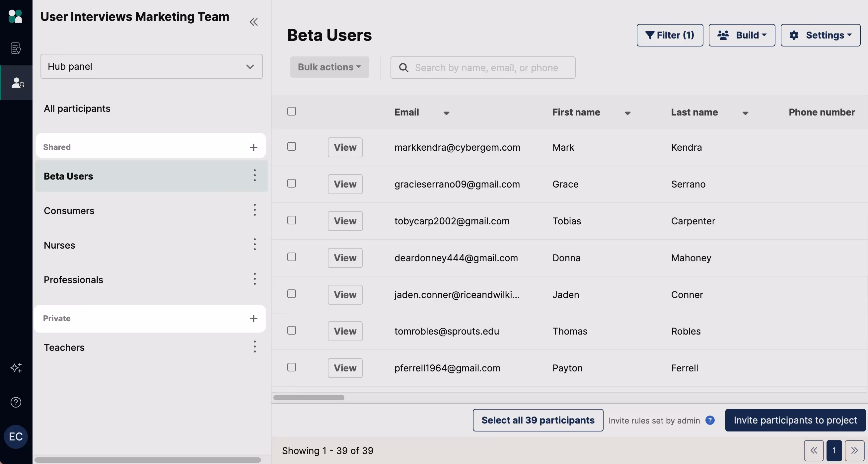Collapse the sidebar with double-chevron icon
This screenshot has height=464, width=868.
tap(253, 22)
